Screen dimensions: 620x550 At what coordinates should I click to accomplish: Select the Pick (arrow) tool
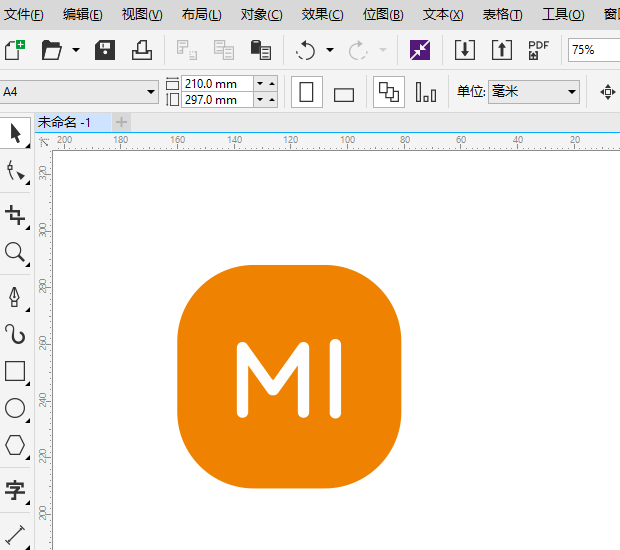point(15,133)
